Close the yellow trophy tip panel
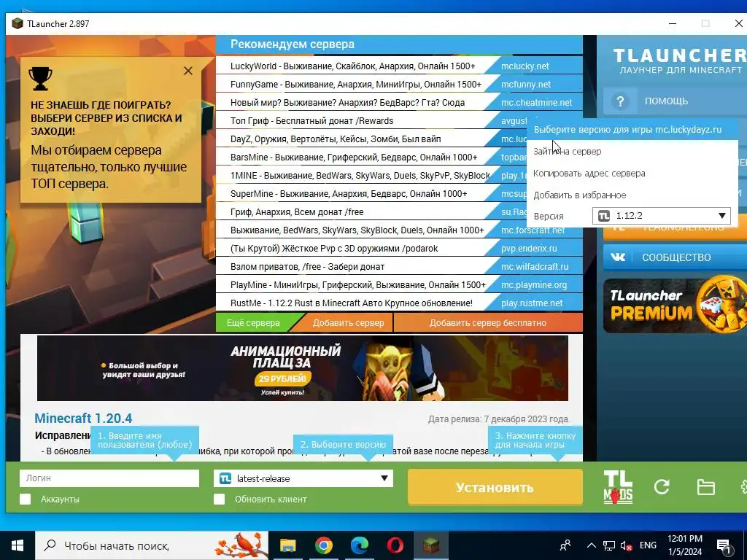 [x=188, y=71]
